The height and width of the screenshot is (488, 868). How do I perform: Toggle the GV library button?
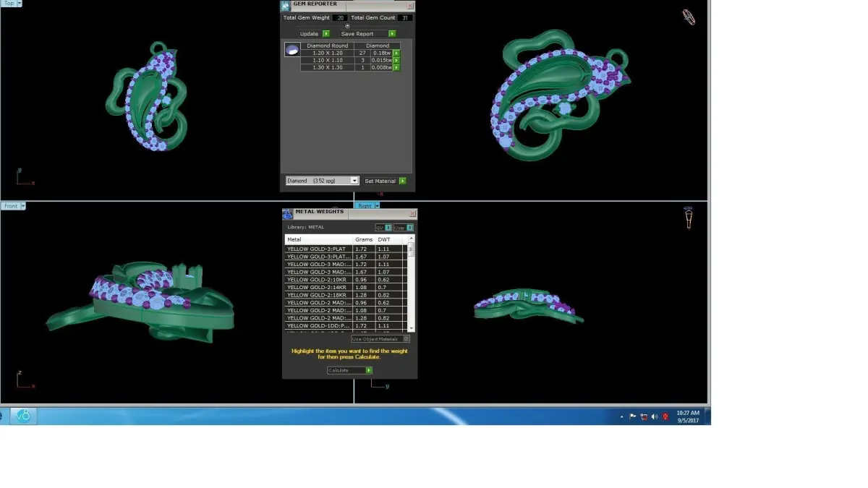[383, 228]
